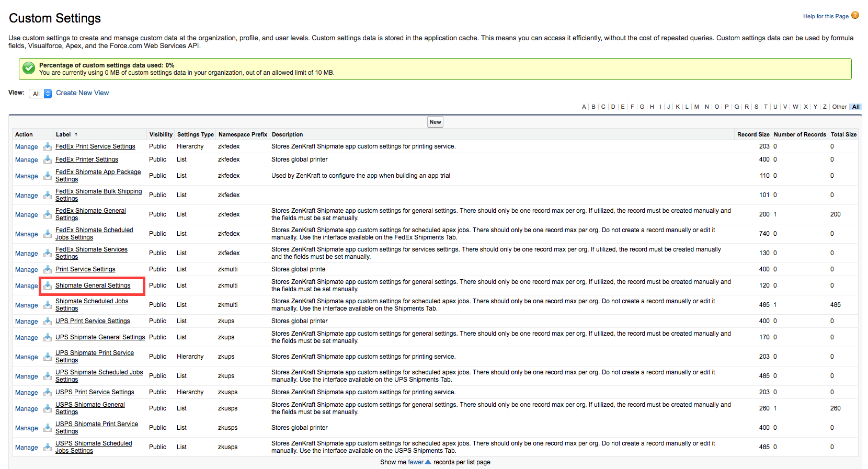Viewport: 868px width, 469px height.
Task: Open FedEx Printer Settings link
Action: tap(87, 159)
